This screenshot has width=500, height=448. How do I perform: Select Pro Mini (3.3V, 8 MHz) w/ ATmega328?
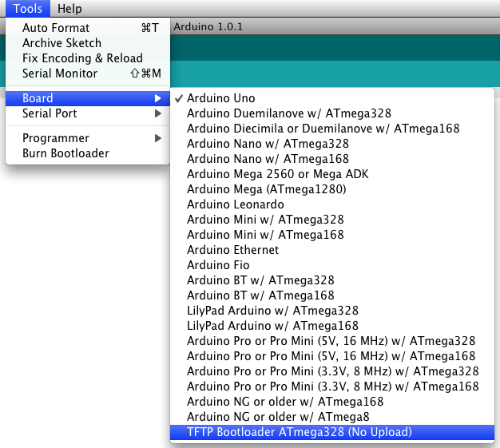(x=332, y=371)
